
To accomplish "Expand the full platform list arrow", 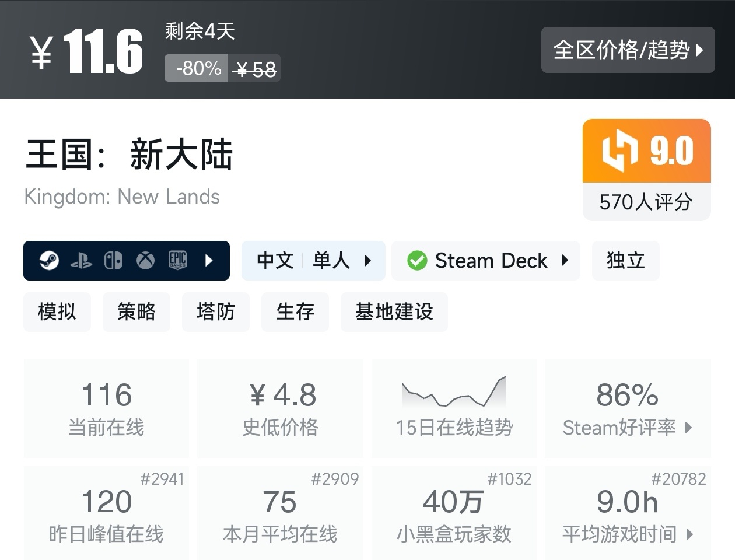I will (x=209, y=261).
